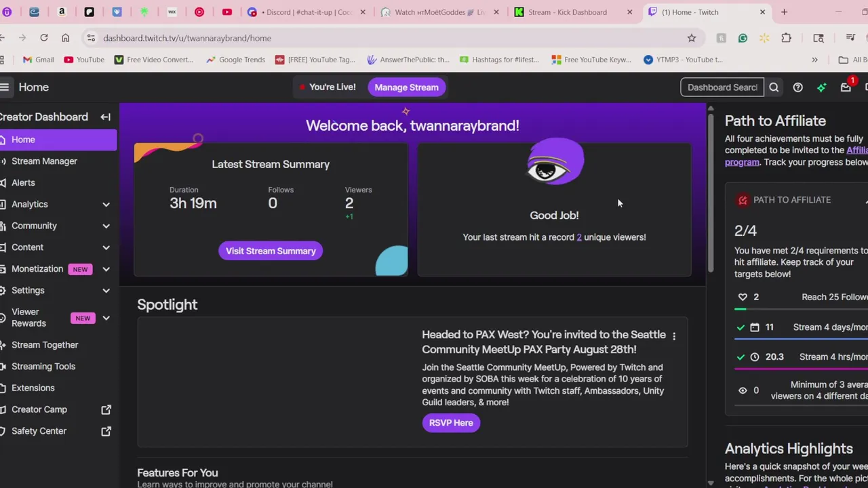The width and height of the screenshot is (868, 488).
Task: Click the site info icon in address bar
Action: click(x=91, y=38)
